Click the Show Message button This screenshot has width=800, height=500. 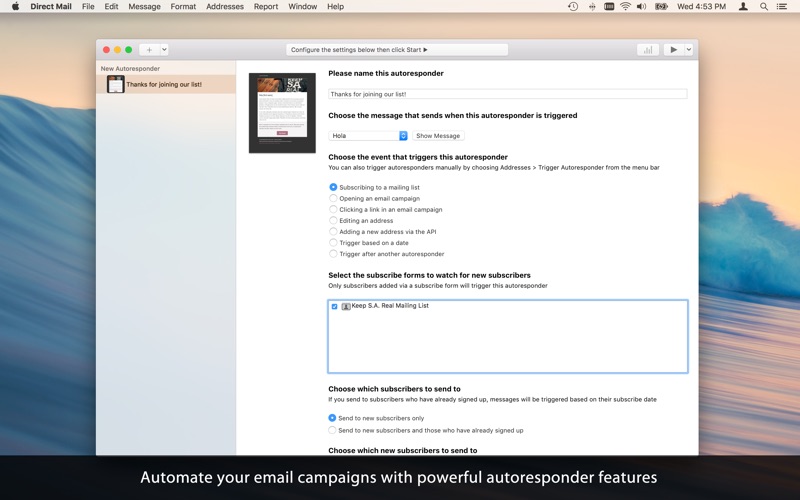tap(438, 136)
